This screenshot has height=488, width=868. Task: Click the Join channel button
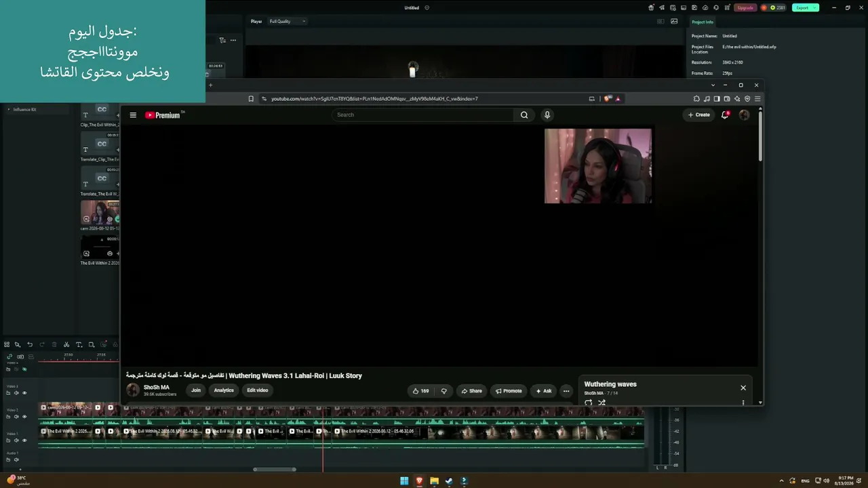click(x=196, y=390)
